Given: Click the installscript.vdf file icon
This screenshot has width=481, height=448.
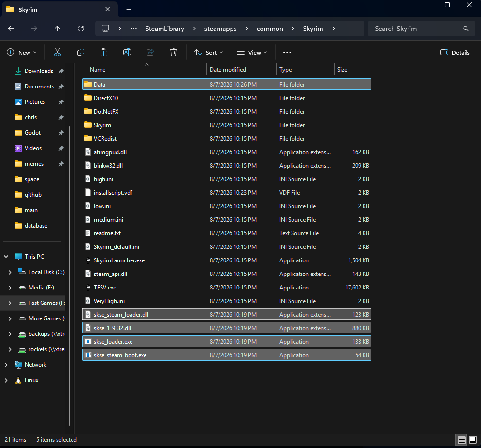Looking at the screenshot, I should pyautogui.click(x=88, y=192).
